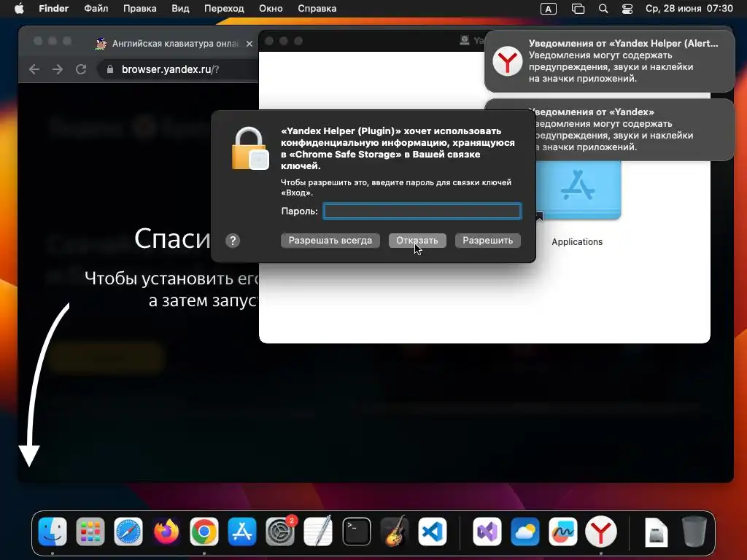Launch Google Chrome from the Dock
The image size is (747, 560).
pos(204,532)
